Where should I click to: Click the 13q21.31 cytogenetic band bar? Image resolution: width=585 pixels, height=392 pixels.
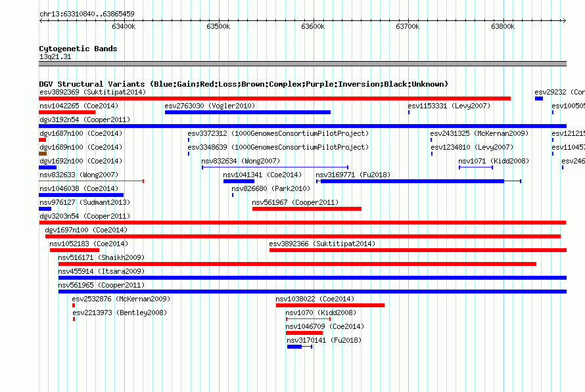coord(302,64)
